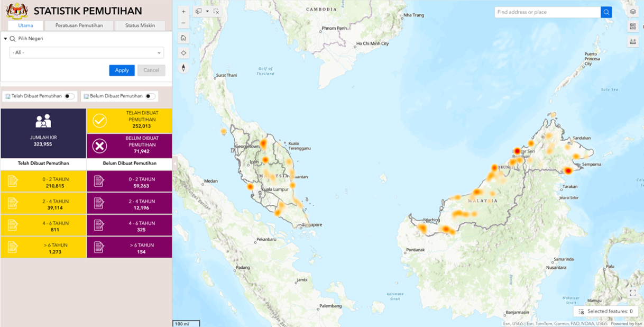Open the basemap gallery
Viewport: 644px width, 327px height.
[x=633, y=26]
